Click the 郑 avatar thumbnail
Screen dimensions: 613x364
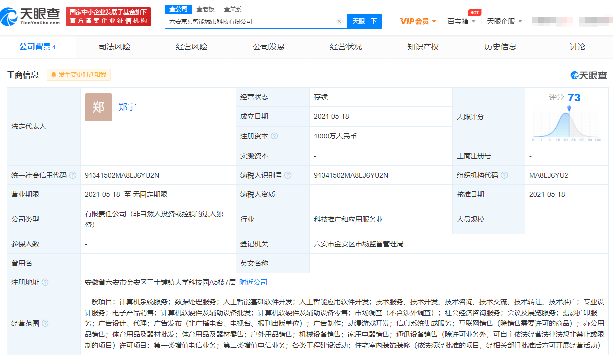98,107
